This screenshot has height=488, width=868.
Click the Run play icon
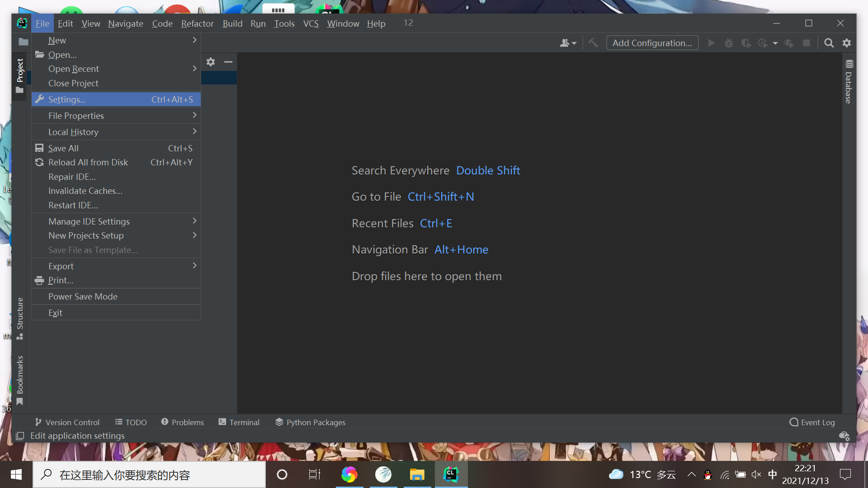tap(711, 43)
